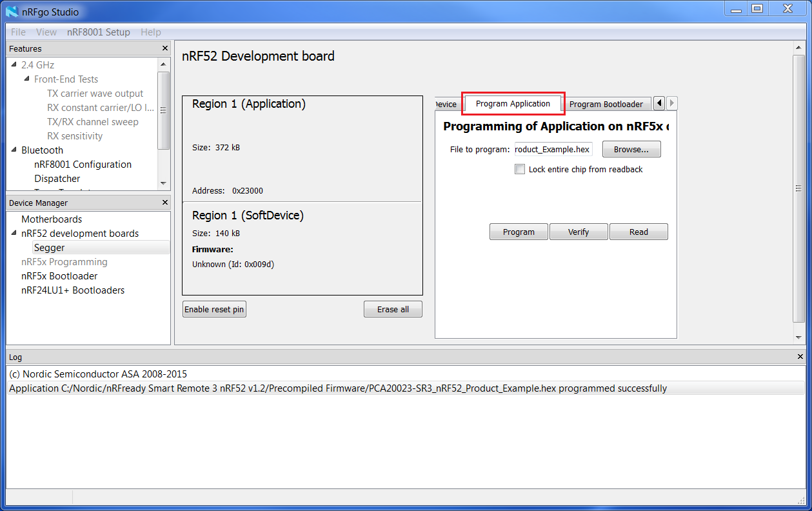Select nRF5x Bootloader item
This screenshot has width=812, height=511.
pos(59,276)
